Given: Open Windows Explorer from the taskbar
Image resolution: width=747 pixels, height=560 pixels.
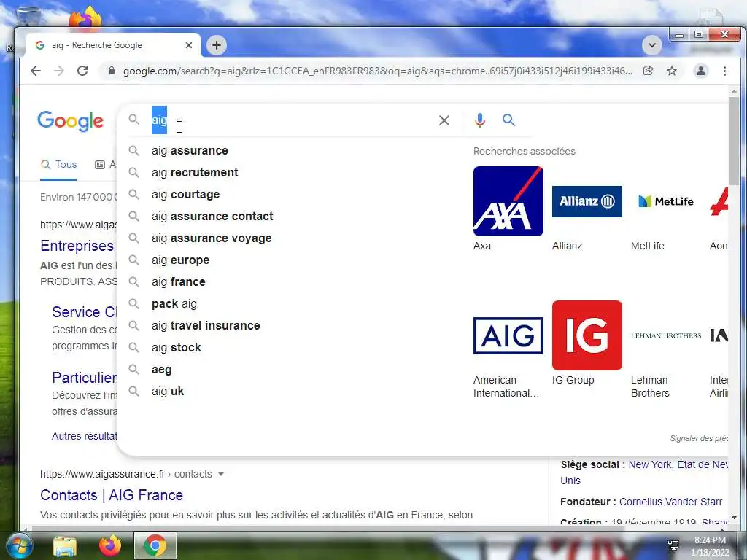Looking at the screenshot, I should 65,545.
